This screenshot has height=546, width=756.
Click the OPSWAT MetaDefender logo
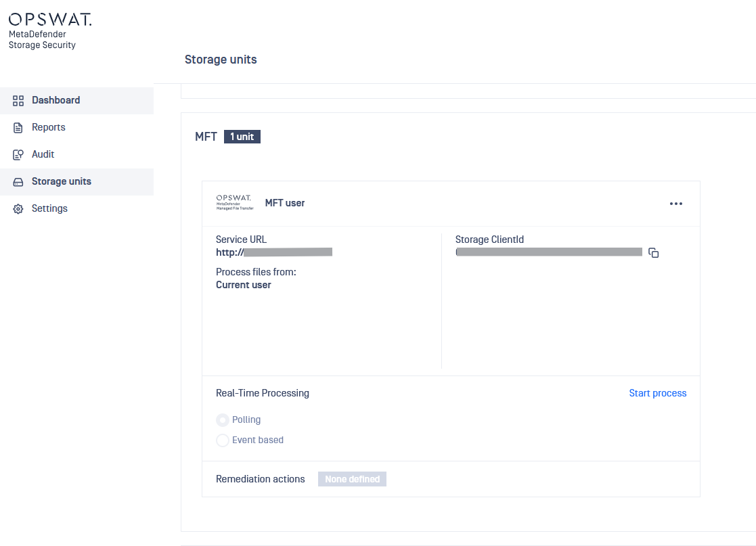(x=49, y=31)
